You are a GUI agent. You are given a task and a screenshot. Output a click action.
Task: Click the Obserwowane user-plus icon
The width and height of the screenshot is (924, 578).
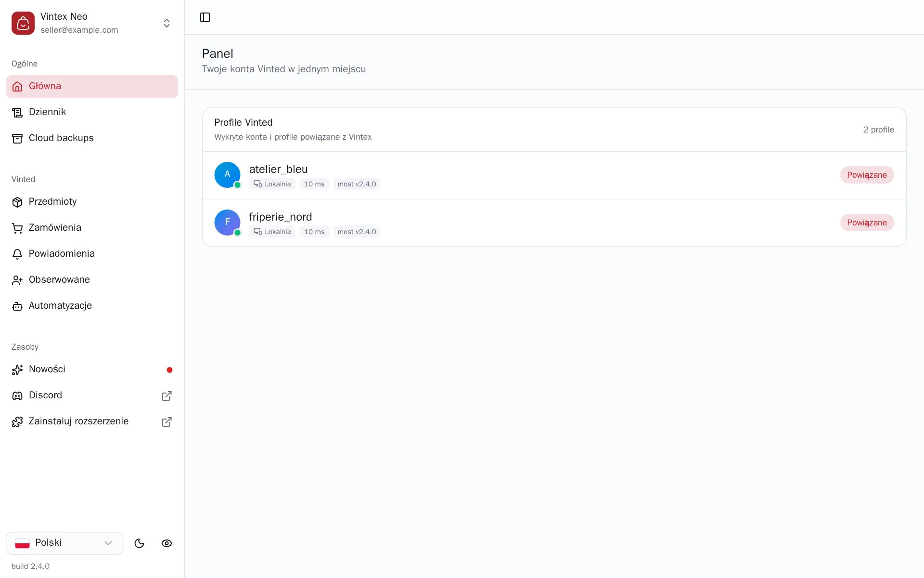pos(17,280)
